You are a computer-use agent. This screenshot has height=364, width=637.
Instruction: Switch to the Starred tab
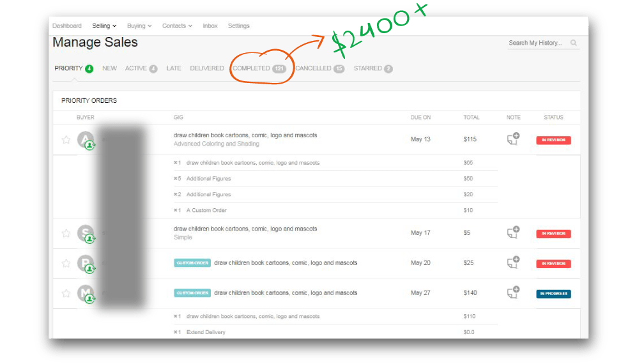373,68
